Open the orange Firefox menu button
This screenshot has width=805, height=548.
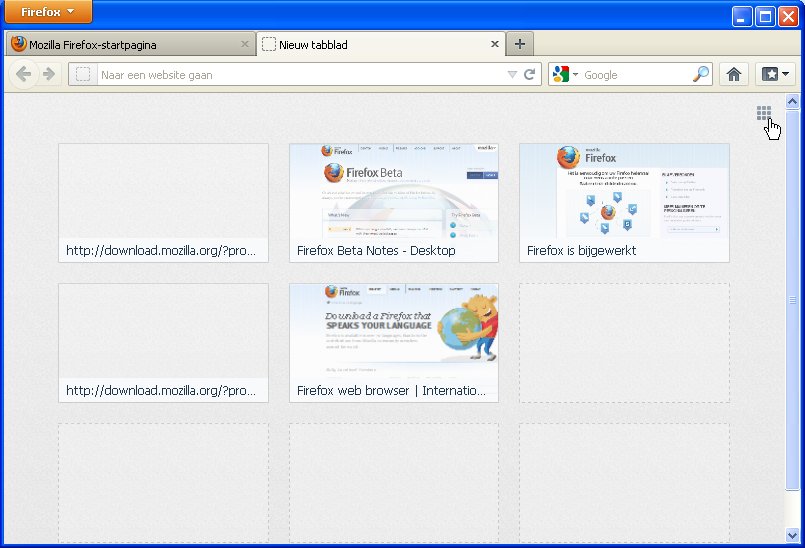pos(48,12)
